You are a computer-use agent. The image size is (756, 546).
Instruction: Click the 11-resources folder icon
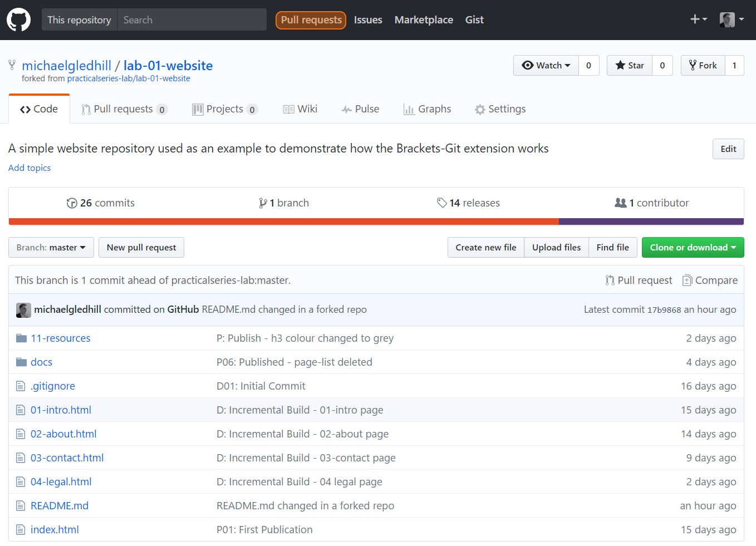pos(21,338)
